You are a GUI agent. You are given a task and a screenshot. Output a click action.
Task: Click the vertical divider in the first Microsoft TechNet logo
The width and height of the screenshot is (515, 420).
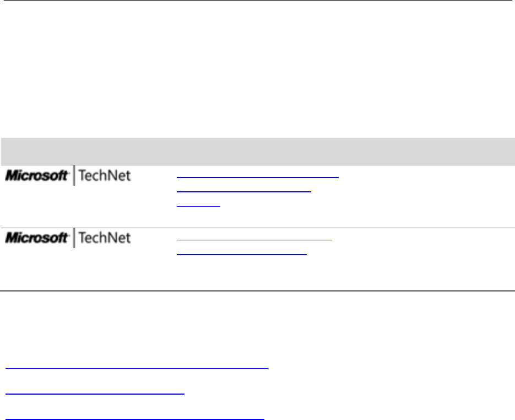(x=74, y=175)
